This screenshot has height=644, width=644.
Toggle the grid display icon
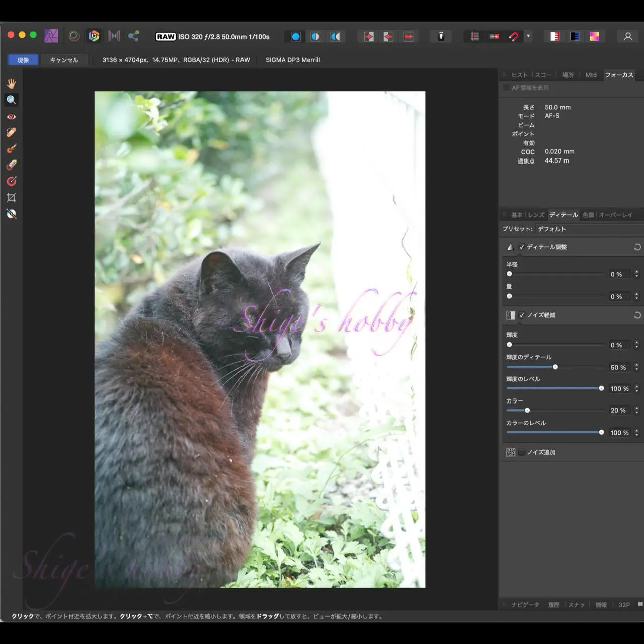(474, 36)
